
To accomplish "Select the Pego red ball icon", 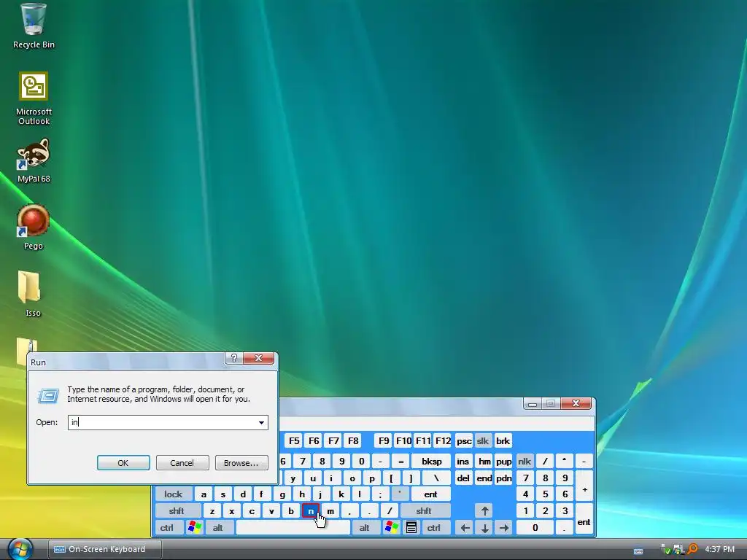I will [34, 227].
